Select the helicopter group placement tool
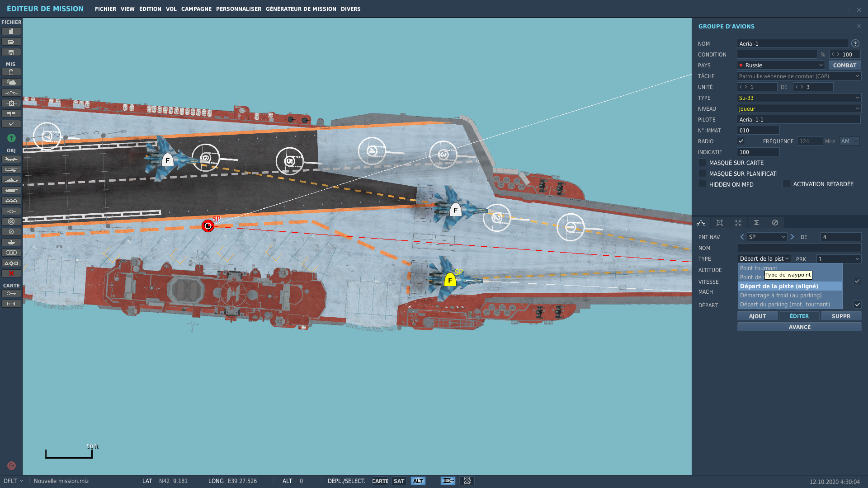868x488 pixels. 11,169
